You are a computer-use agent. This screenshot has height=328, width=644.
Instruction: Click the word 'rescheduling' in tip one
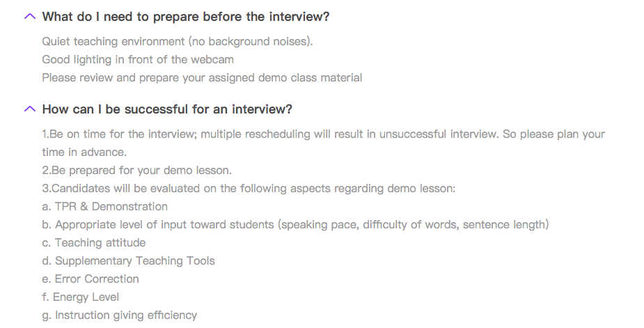278,134
